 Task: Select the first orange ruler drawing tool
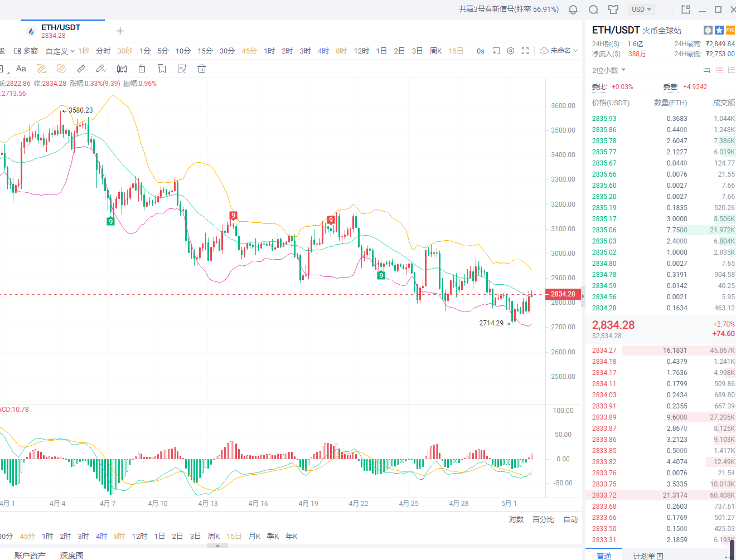click(41, 69)
